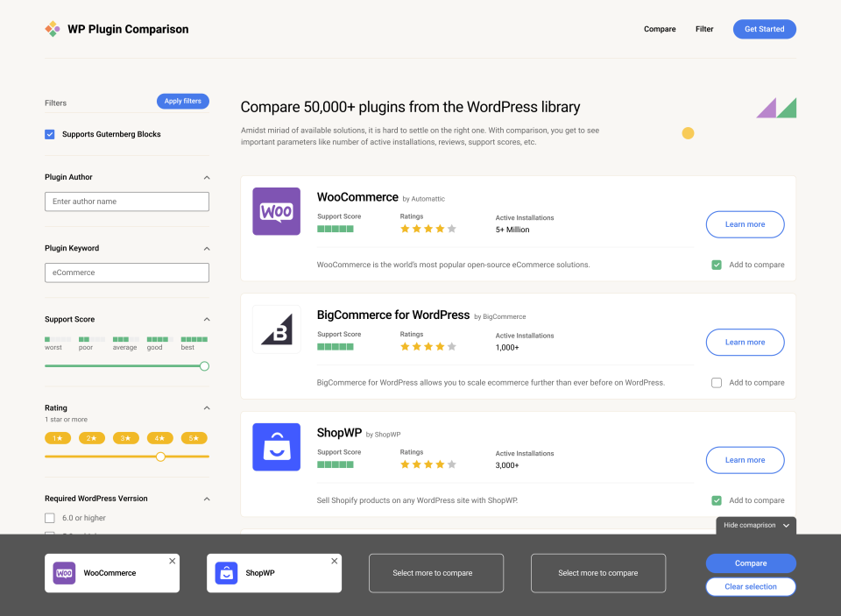Screen dimensions: 841x616
Task: Collapse the Plugin Keyword section
Action: tap(207, 249)
